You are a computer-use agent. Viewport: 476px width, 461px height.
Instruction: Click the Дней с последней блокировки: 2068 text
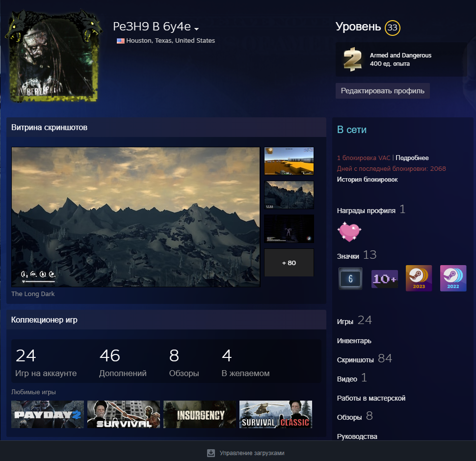tap(391, 168)
